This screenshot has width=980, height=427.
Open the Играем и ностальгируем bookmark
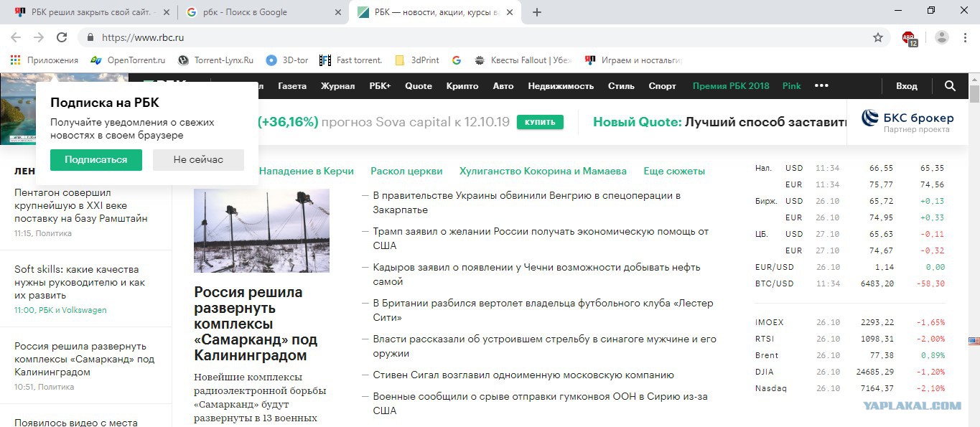633,60
